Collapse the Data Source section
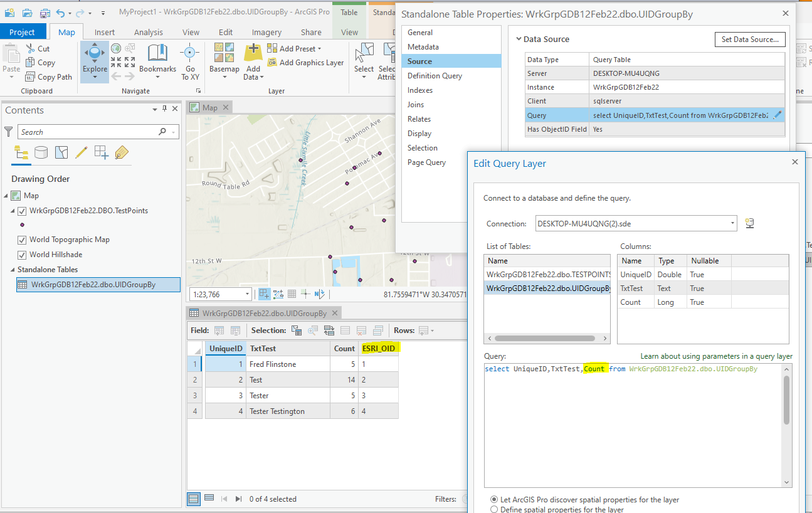This screenshot has width=812, height=513. point(519,39)
